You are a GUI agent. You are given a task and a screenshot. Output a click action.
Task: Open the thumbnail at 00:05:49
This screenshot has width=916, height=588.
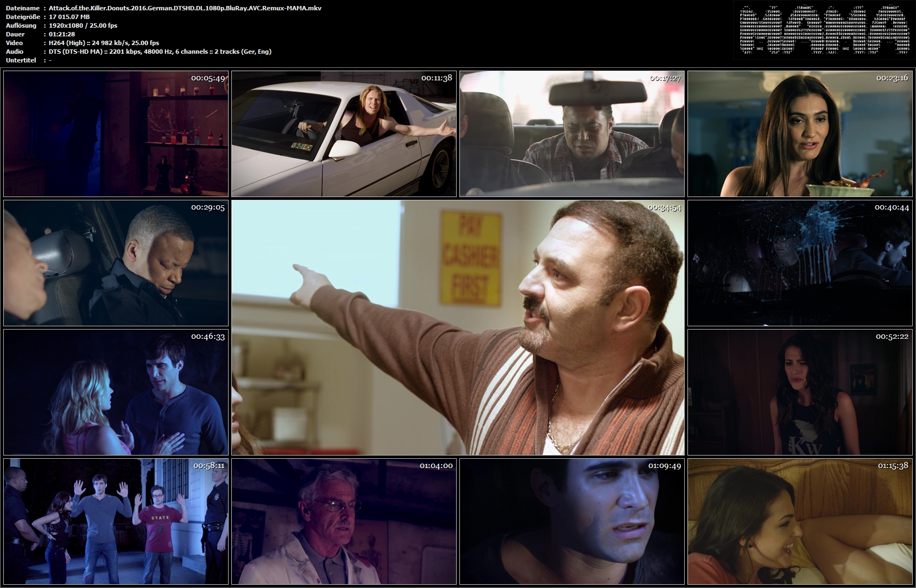click(116, 134)
